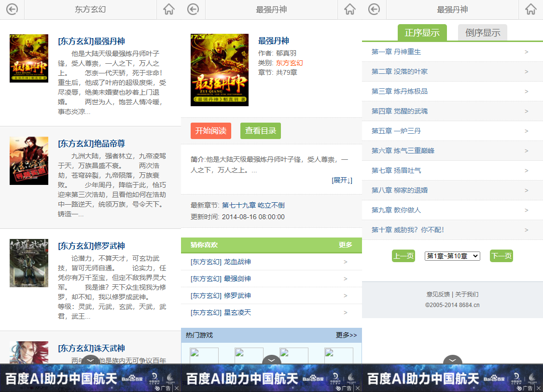Viewport: 543px width, 392px height.
Task: Go back from the 东方玄幻 list page
Action: point(12,9)
